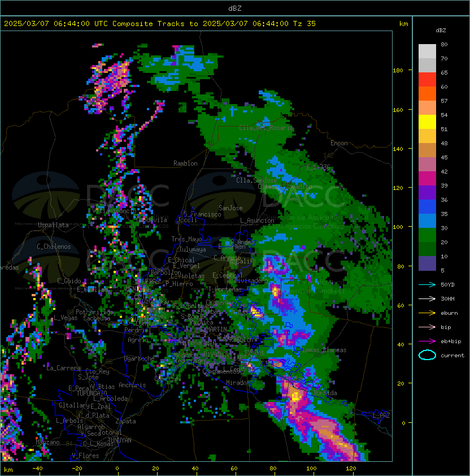Click the 'L_Vegas' place label

point(66,318)
